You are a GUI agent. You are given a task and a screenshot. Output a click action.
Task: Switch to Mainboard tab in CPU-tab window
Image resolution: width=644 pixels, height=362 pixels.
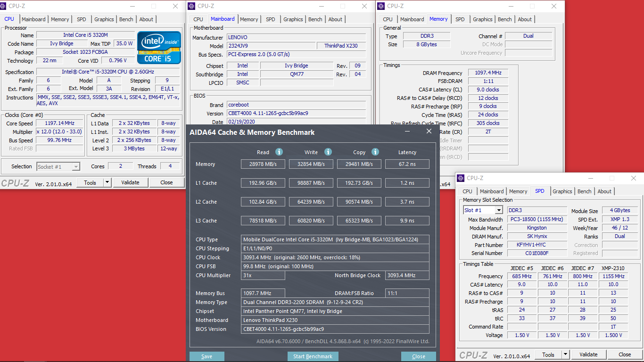[33, 19]
